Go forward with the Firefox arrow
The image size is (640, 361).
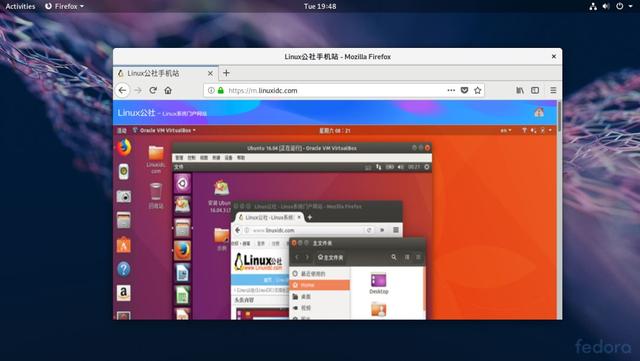click(x=138, y=90)
